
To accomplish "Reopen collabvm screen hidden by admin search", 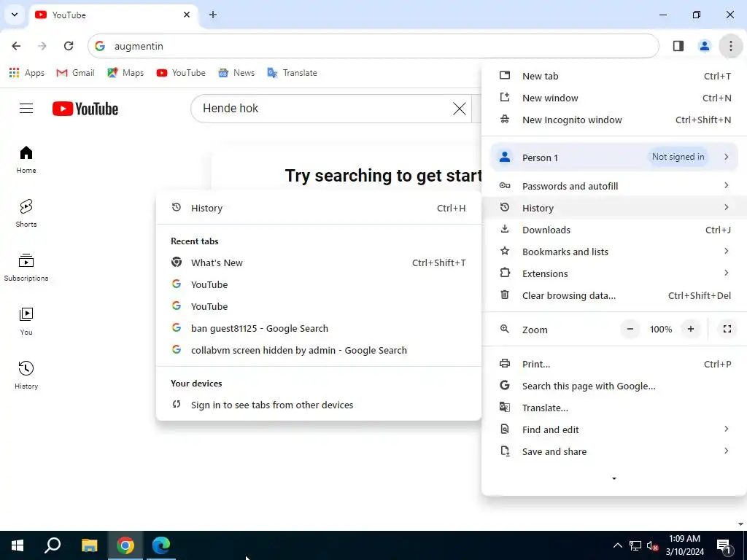I will tap(319, 350).
